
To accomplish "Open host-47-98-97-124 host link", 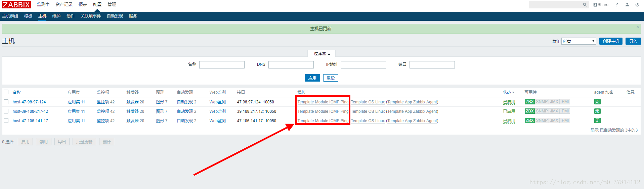I will pyautogui.click(x=29, y=102).
